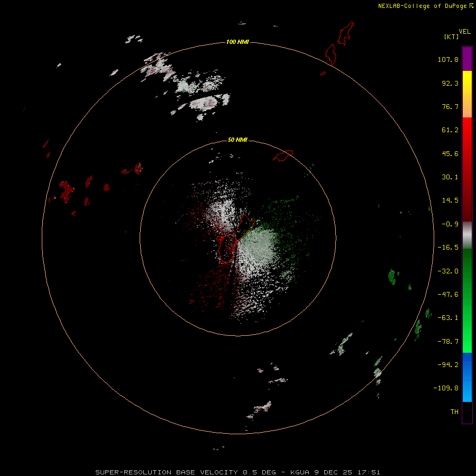
Task: Click the TH threshold label
Action: pyautogui.click(x=454, y=412)
